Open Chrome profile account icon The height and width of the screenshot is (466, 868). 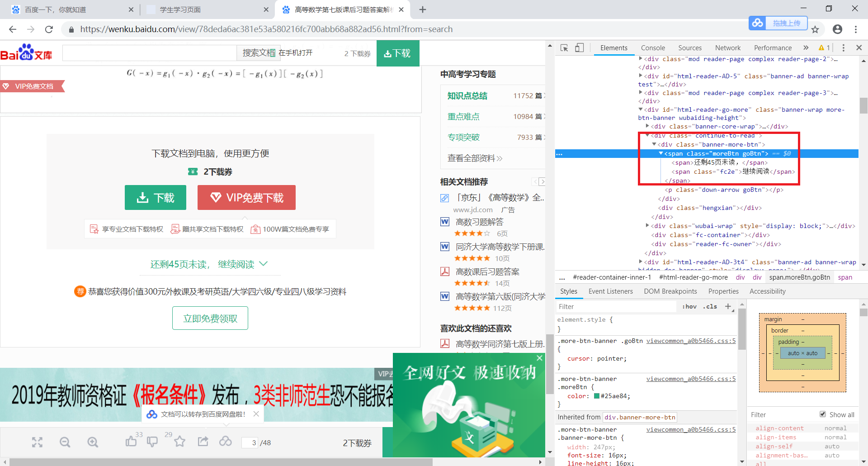[x=837, y=29]
